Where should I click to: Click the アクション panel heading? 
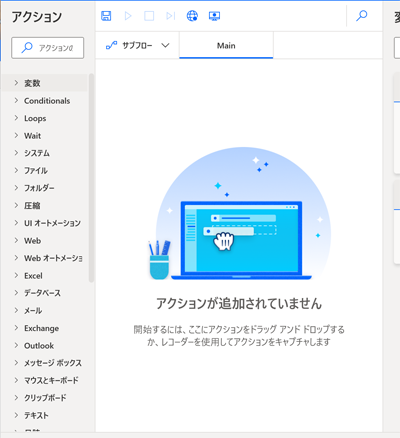click(x=37, y=17)
